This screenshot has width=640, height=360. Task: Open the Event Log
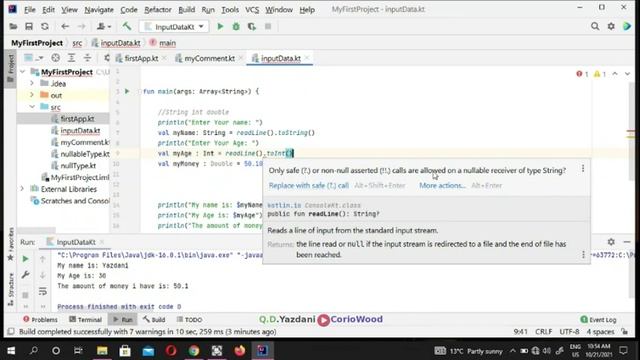coord(598,320)
